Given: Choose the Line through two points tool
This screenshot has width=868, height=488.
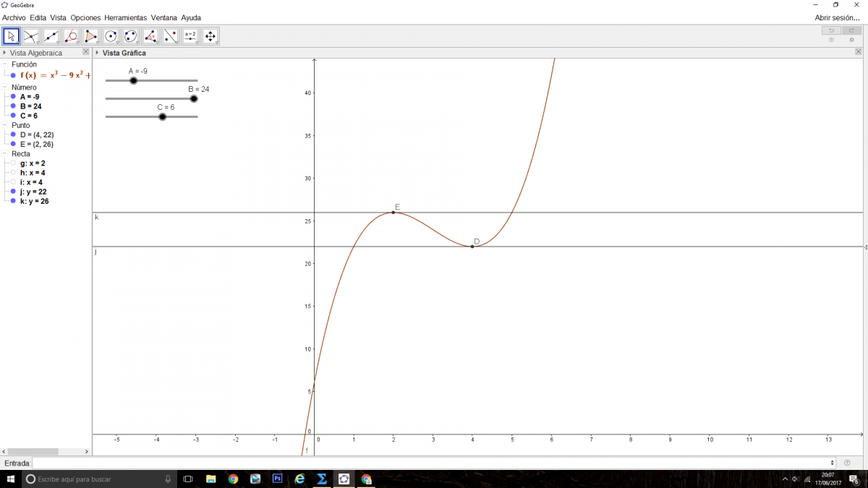Looking at the screenshot, I should click(51, 36).
